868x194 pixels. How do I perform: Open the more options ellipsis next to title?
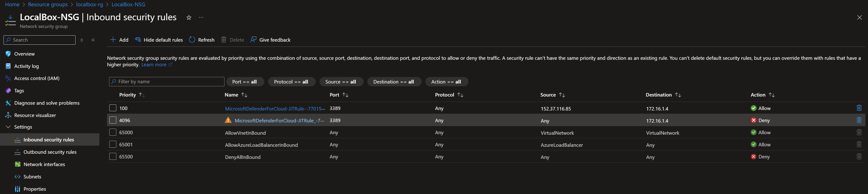[201, 17]
